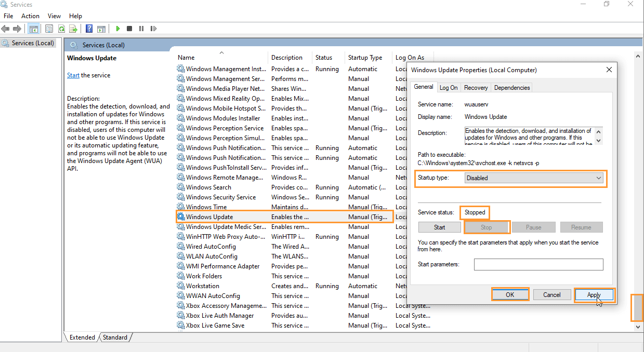Click the services list scroll-down arrow
This screenshot has height=352, width=644.
tap(638, 327)
